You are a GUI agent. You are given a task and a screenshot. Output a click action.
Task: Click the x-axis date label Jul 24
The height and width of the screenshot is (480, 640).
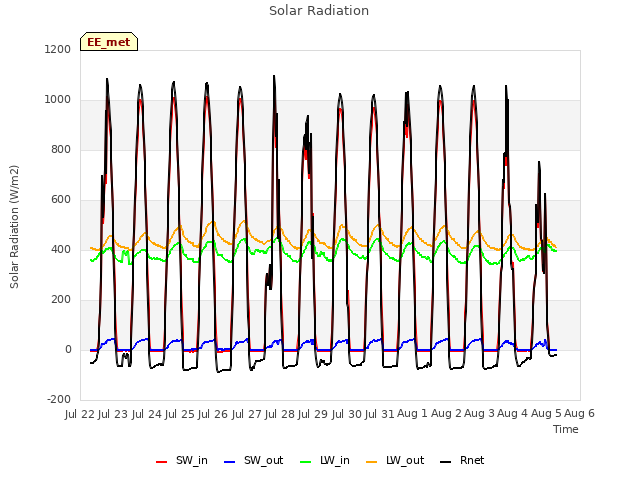[146, 414]
